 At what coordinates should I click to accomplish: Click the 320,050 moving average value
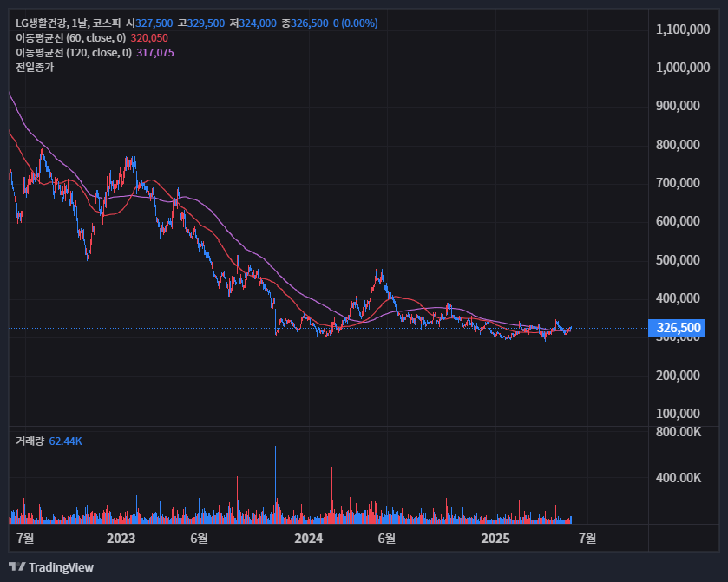point(149,38)
